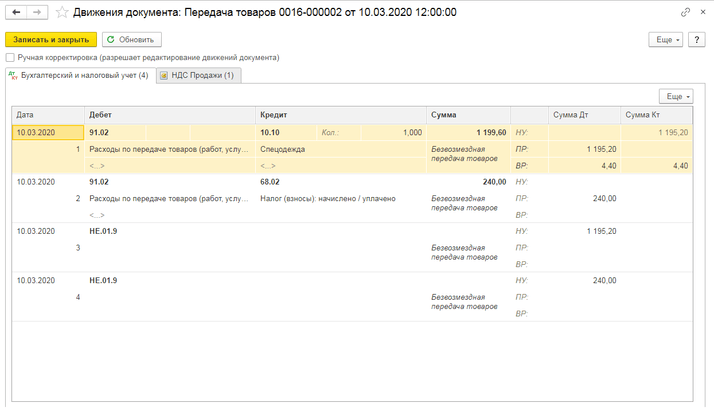Click the forward navigation arrow
Viewport: 714px width, 412px height.
pos(36,12)
